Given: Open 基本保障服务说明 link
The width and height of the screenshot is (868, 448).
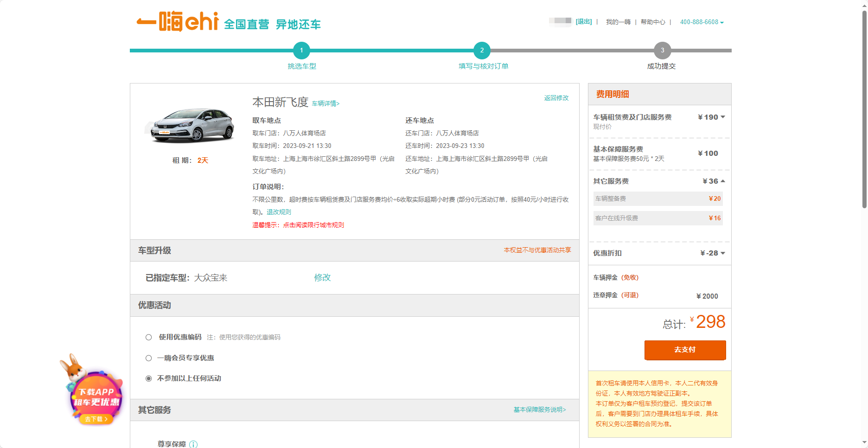Looking at the screenshot, I should [540, 410].
